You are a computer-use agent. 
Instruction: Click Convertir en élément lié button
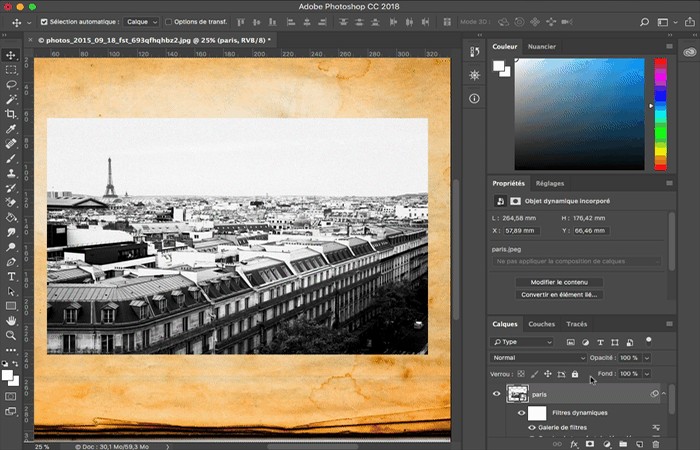point(559,295)
